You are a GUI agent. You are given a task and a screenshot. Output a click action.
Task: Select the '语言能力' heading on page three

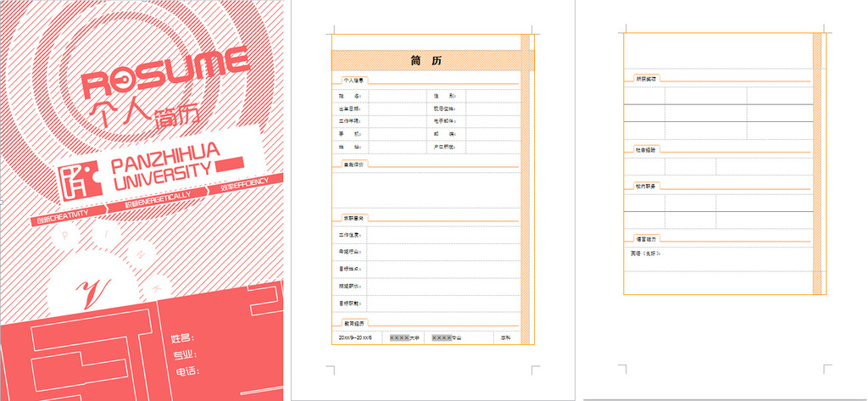[x=646, y=239]
